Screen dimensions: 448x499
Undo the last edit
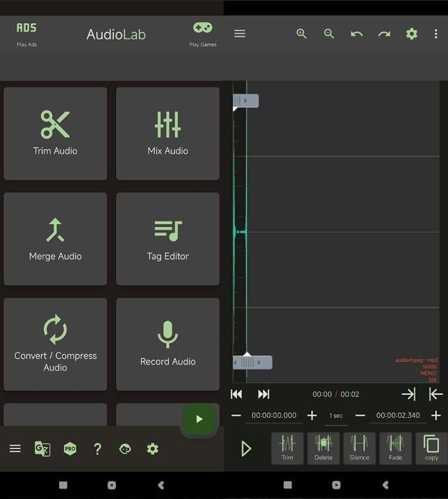point(356,34)
